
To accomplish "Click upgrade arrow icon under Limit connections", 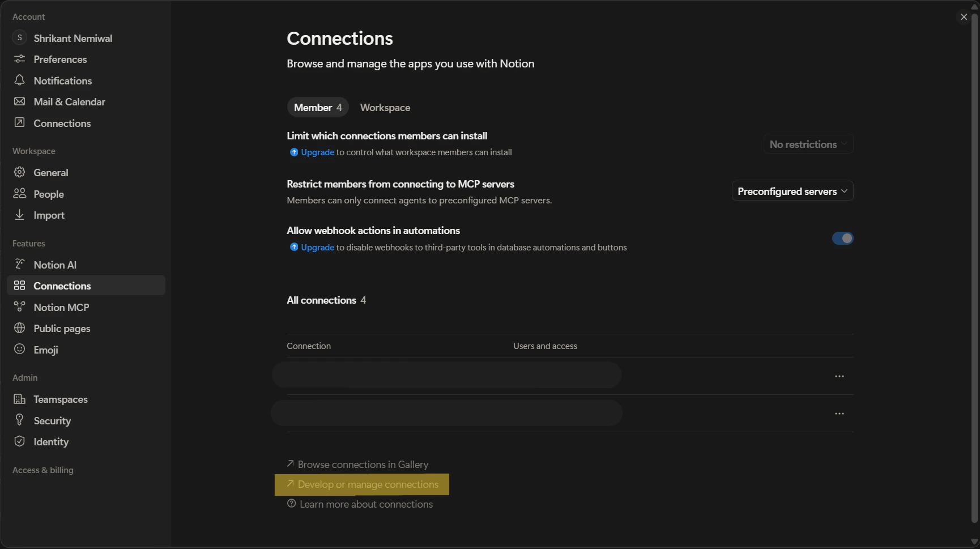I will tap(294, 152).
